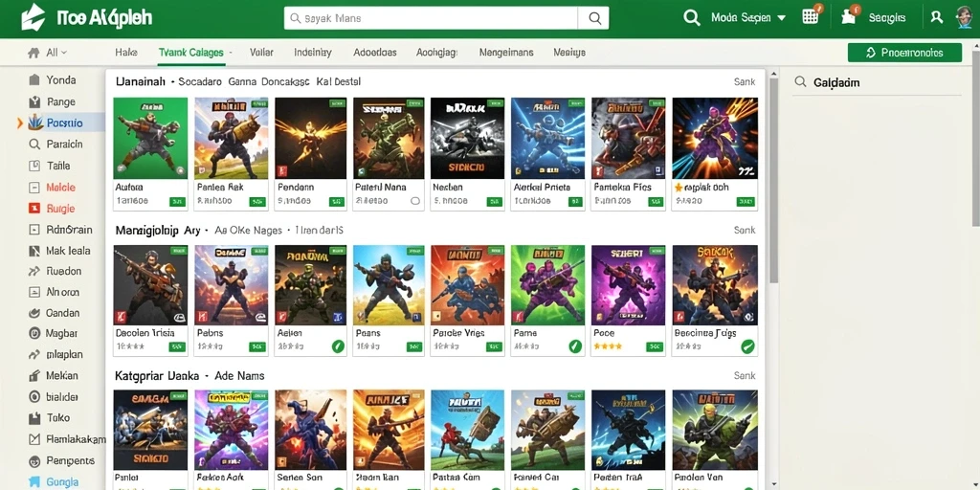Select the Taka sidebar icon
Screen dimensions: 980x490
click(x=35, y=418)
